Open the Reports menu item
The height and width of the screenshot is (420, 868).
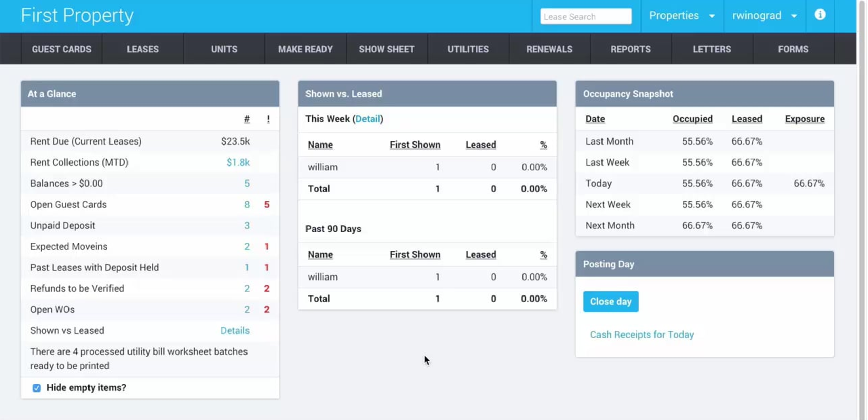pos(630,49)
